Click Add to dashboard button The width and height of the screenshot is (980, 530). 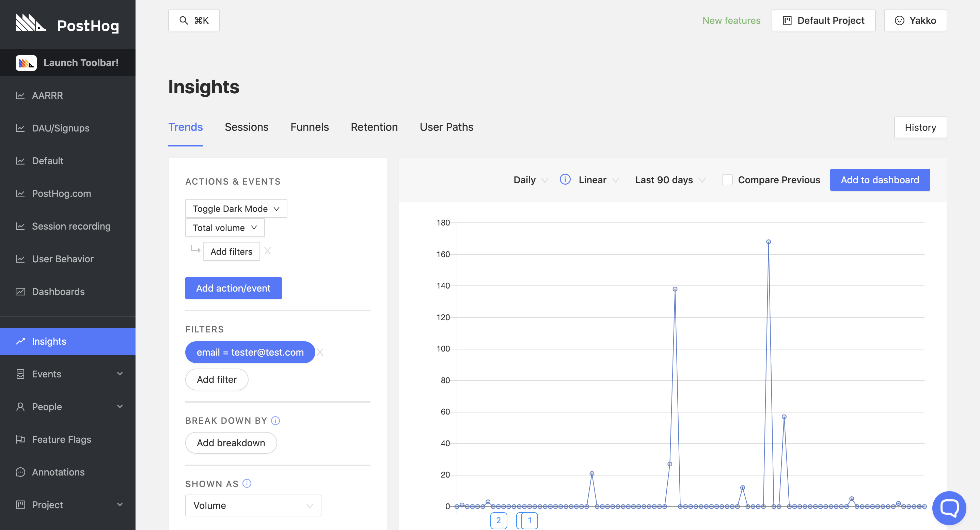pyautogui.click(x=880, y=180)
